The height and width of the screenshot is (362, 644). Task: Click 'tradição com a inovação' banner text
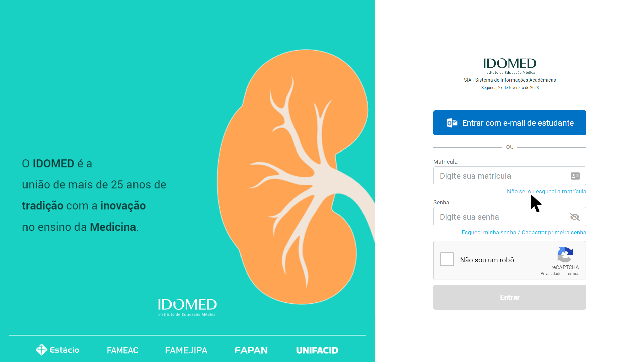[84, 206]
